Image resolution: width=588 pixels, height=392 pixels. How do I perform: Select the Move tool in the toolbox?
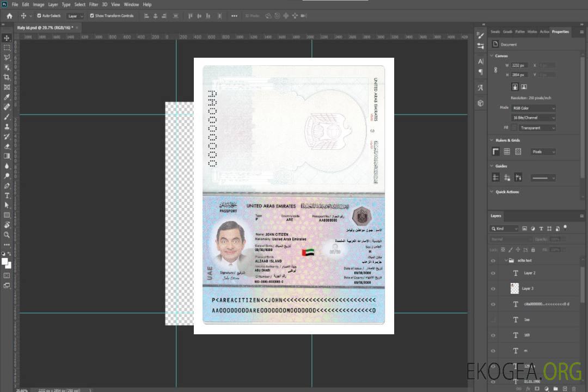pos(7,38)
